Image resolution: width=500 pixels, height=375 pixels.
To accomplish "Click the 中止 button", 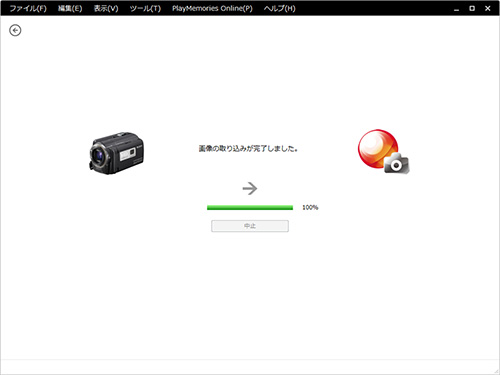I will point(250,226).
